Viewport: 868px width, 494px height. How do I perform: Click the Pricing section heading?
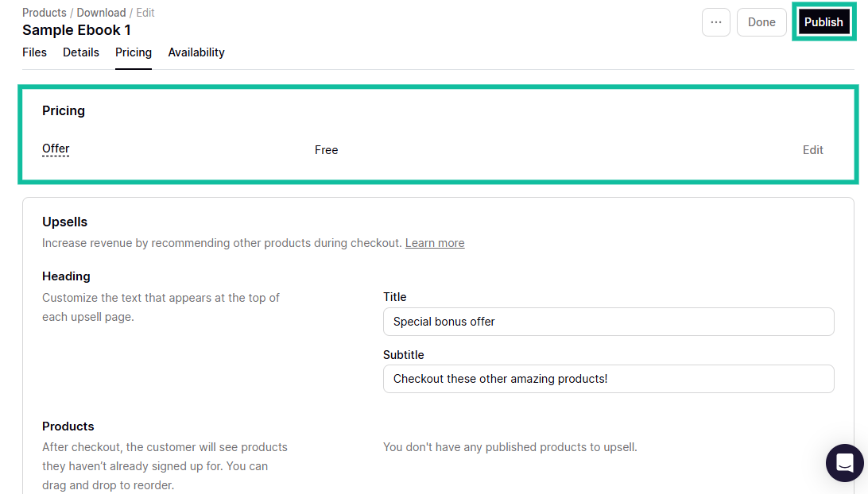tap(63, 110)
